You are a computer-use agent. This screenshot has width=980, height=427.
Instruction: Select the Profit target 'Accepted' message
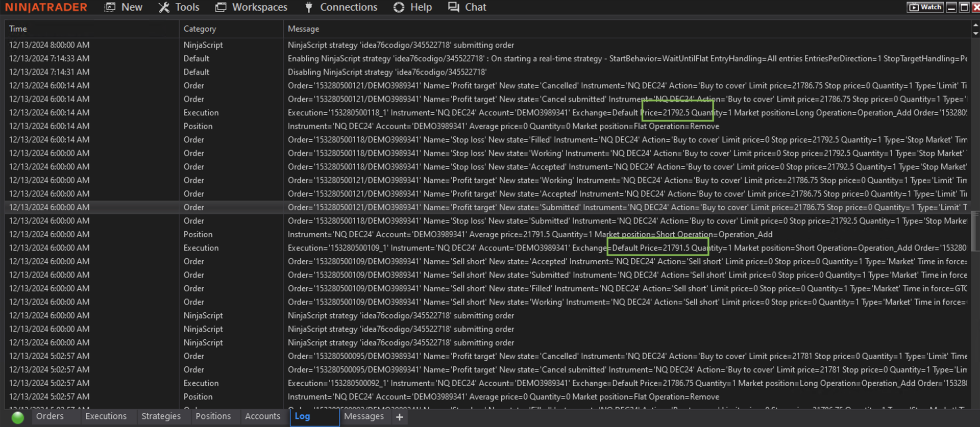627,194
